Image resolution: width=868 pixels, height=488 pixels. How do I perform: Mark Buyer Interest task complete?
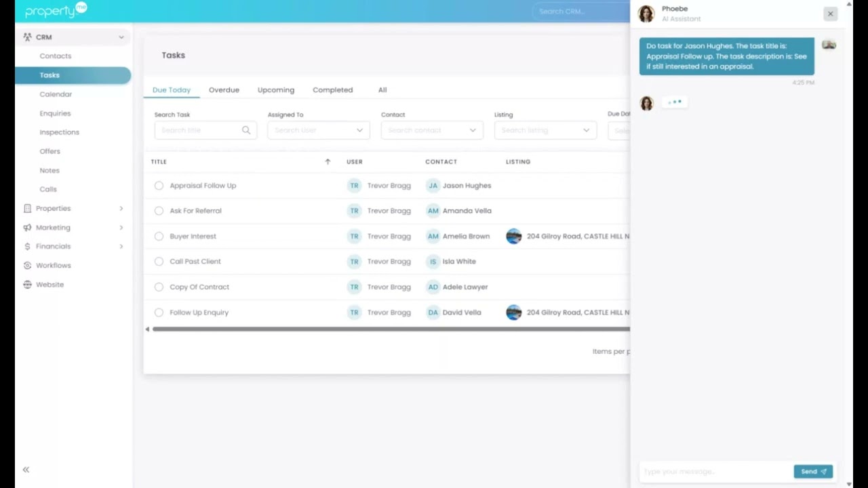click(x=159, y=237)
